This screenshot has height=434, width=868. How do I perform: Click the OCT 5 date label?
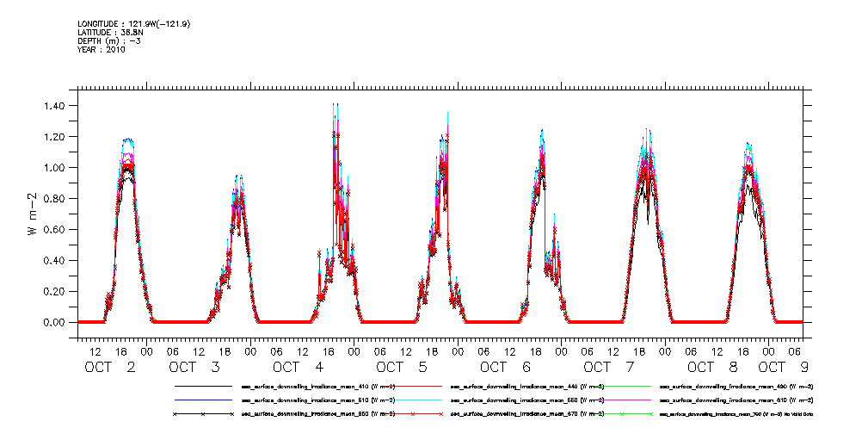pos(403,367)
